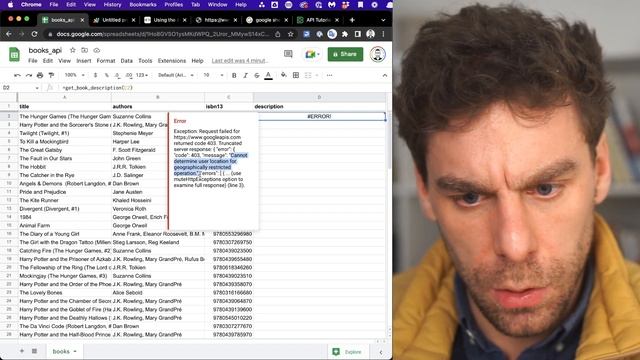Viewport: 640px width, 360px height.
Task: Open the more number formats dropdown
Action: click(142, 75)
